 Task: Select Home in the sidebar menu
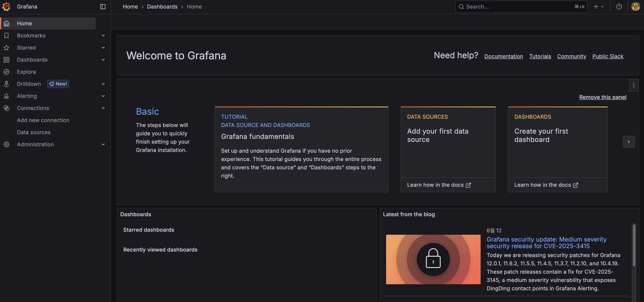tap(48, 23)
